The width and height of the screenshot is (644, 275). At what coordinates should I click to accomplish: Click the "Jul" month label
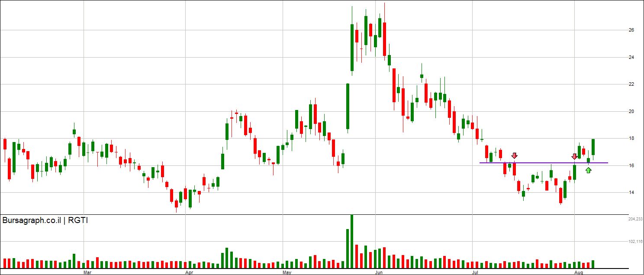click(475, 272)
